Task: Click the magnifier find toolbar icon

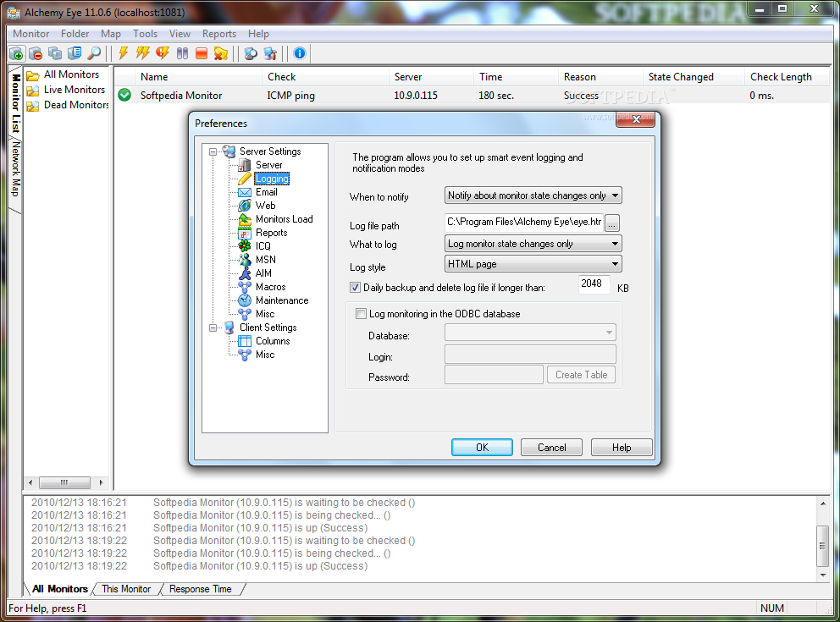Action: 94,53
